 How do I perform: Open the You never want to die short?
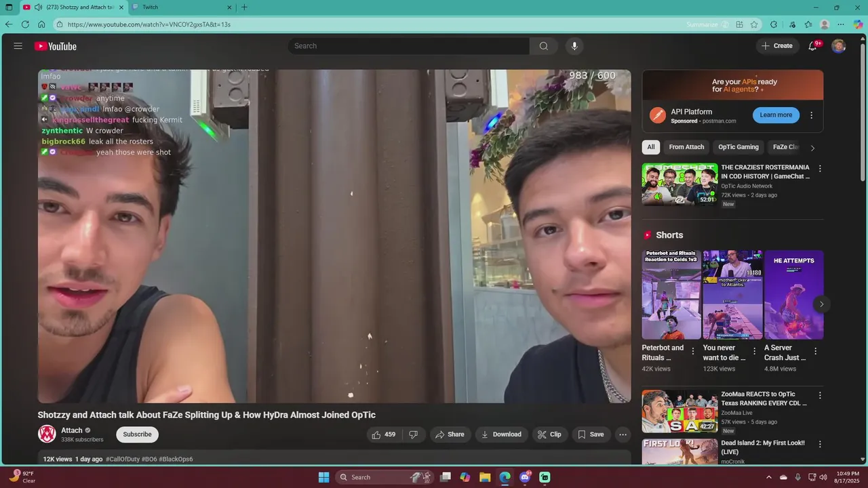[732, 295]
